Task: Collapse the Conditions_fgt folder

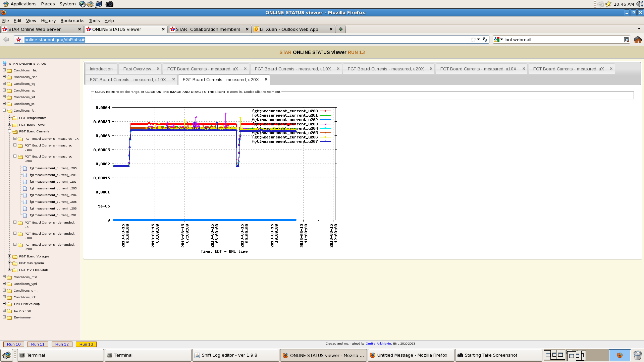Action: pyautogui.click(x=4, y=110)
